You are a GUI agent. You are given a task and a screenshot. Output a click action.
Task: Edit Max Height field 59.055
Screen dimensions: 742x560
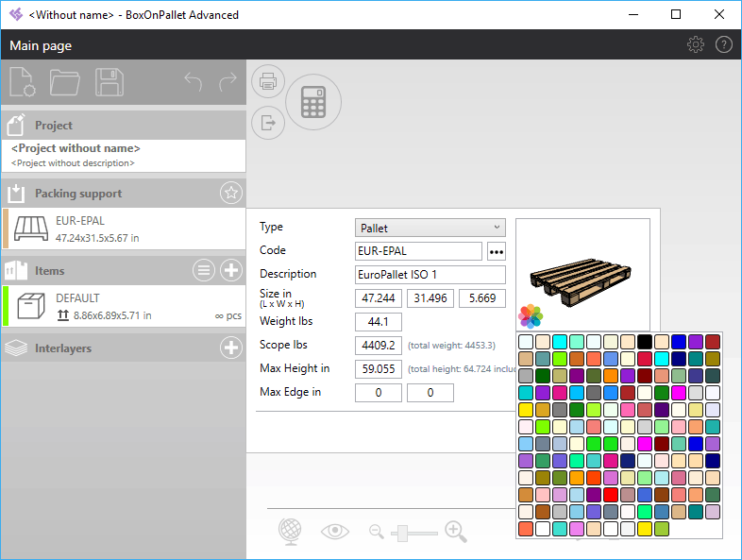point(379,368)
